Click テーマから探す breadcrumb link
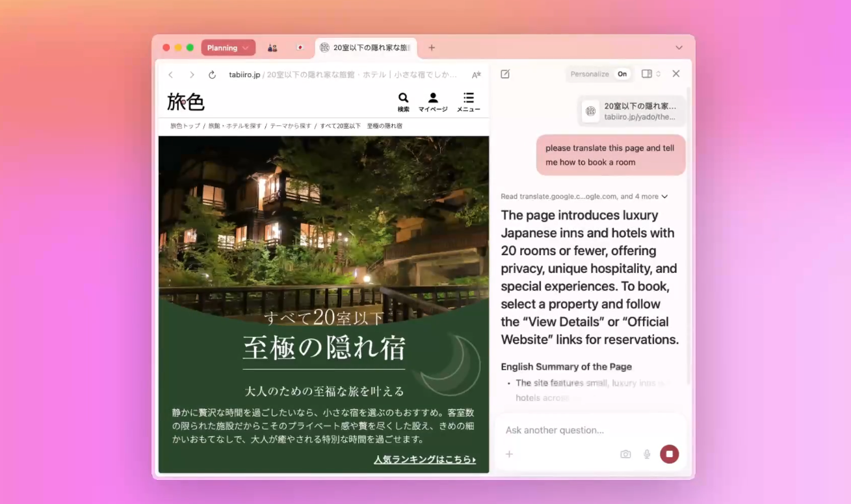This screenshot has width=851, height=504. point(291,126)
